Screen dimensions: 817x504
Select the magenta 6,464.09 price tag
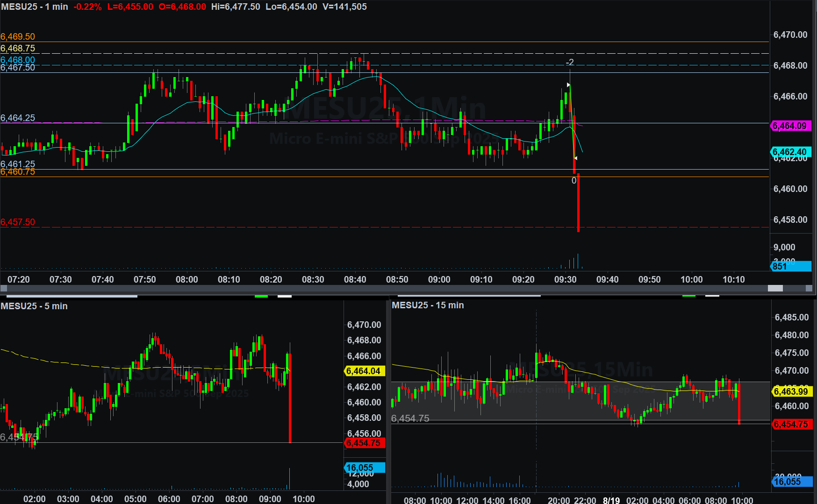pyautogui.click(x=790, y=126)
